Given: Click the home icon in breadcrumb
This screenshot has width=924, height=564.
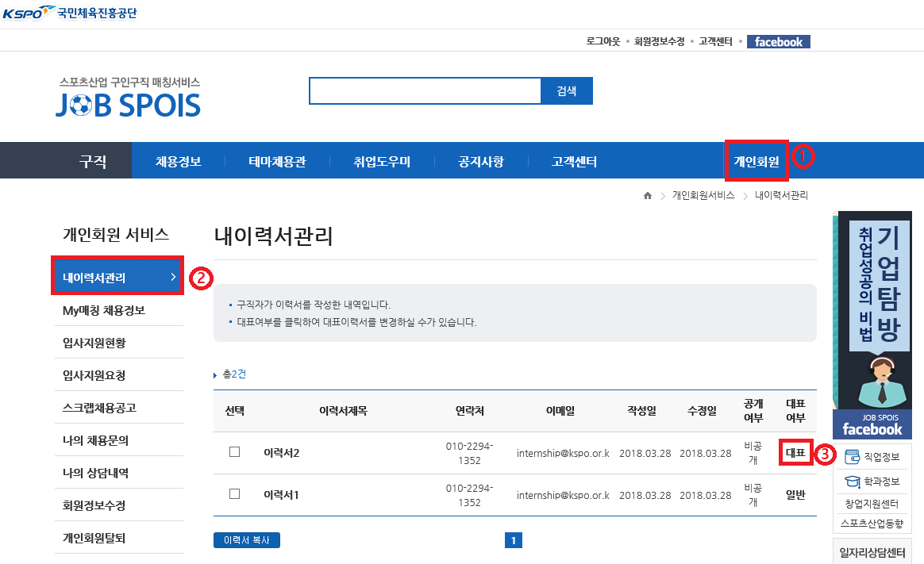Looking at the screenshot, I should point(648,195).
